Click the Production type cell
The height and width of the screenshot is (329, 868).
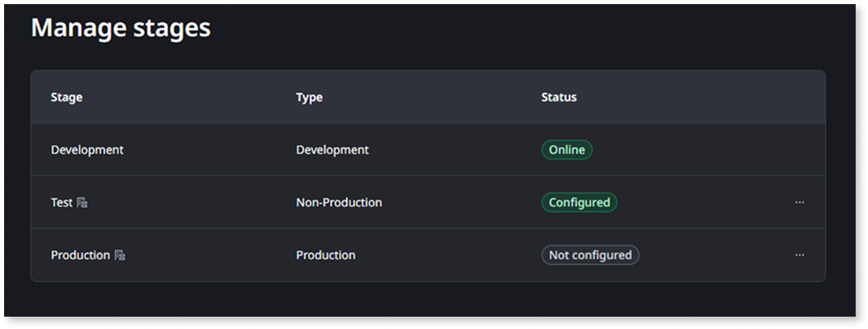[325, 255]
